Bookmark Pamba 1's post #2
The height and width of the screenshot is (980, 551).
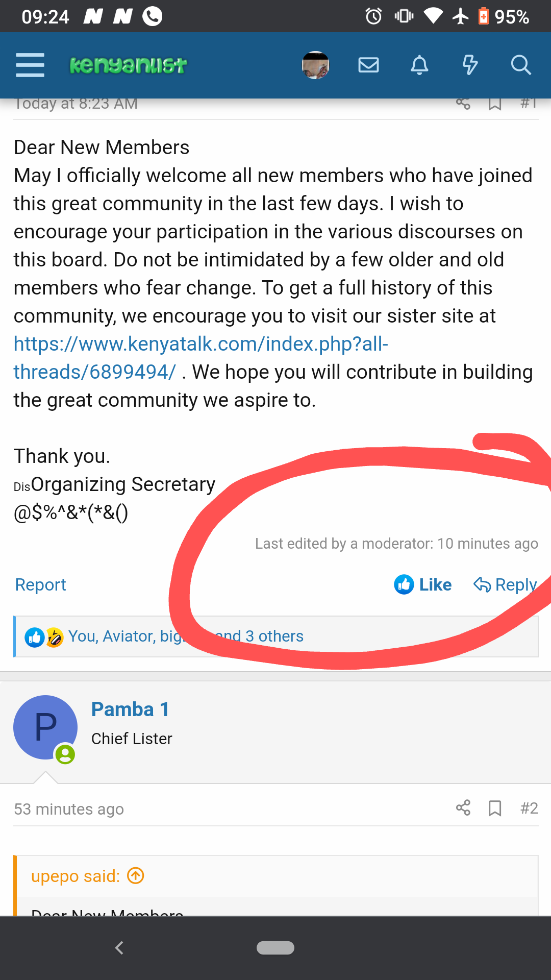tap(495, 808)
